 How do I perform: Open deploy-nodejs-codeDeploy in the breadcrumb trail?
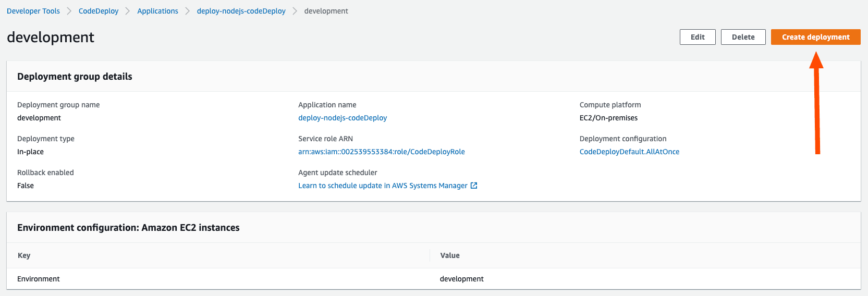click(x=241, y=11)
